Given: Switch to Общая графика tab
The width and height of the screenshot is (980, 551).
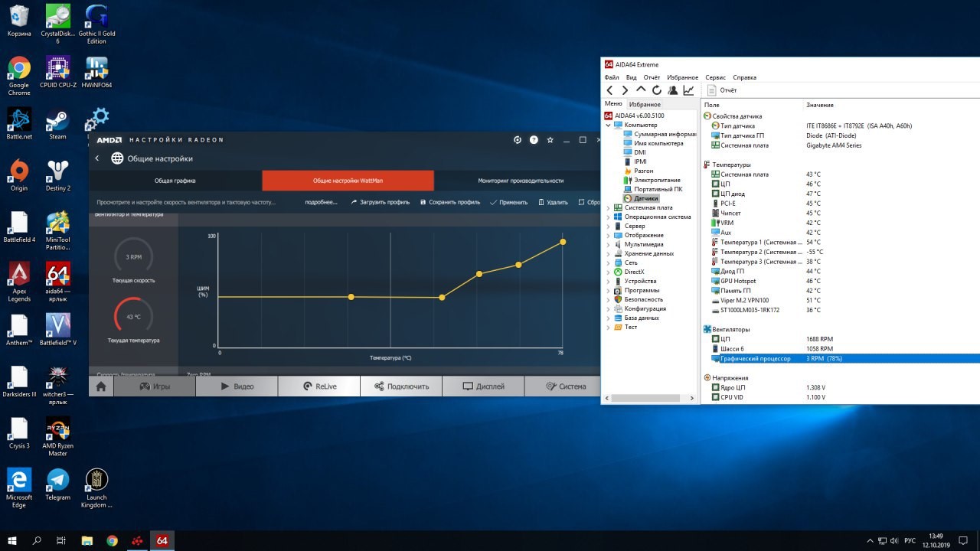Looking at the screenshot, I should 175,181.
